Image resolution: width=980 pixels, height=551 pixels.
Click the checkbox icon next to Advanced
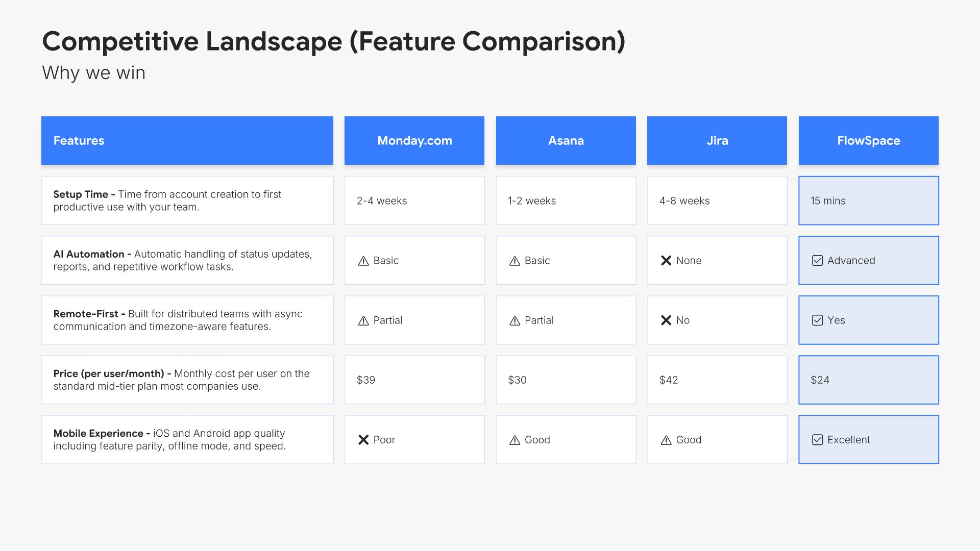tap(817, 261)
